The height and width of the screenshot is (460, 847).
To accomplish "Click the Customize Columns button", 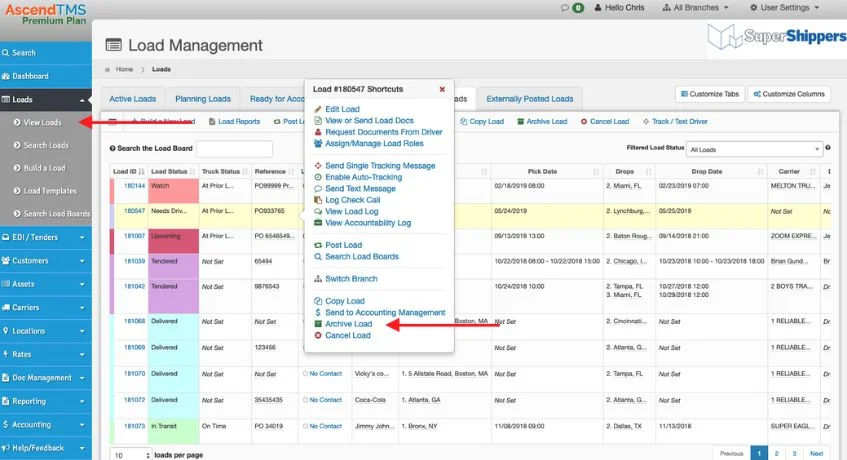I will [789, 94].
